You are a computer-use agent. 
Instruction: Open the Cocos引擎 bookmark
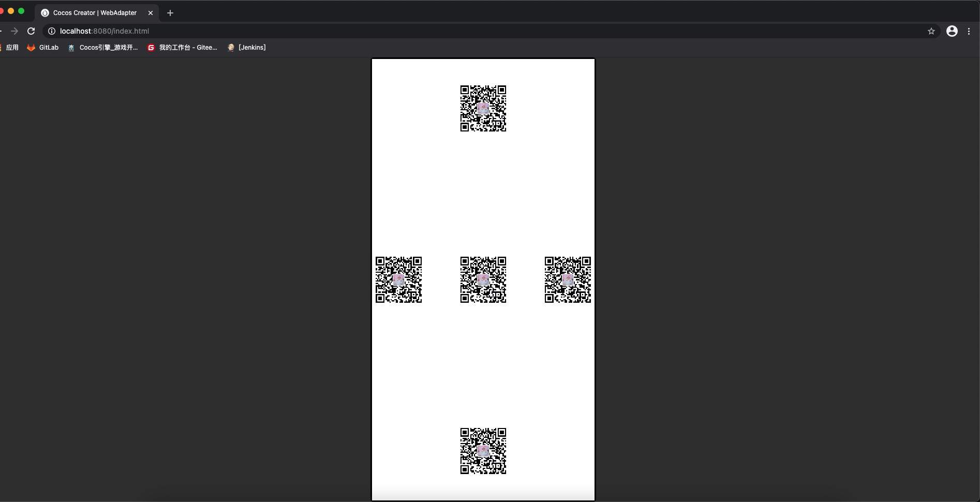[103, 48]
